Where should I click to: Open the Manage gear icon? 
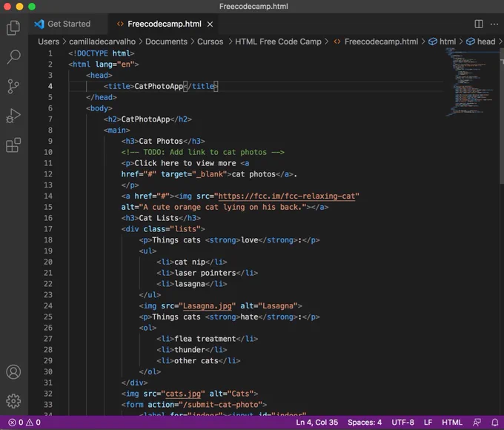13,401
